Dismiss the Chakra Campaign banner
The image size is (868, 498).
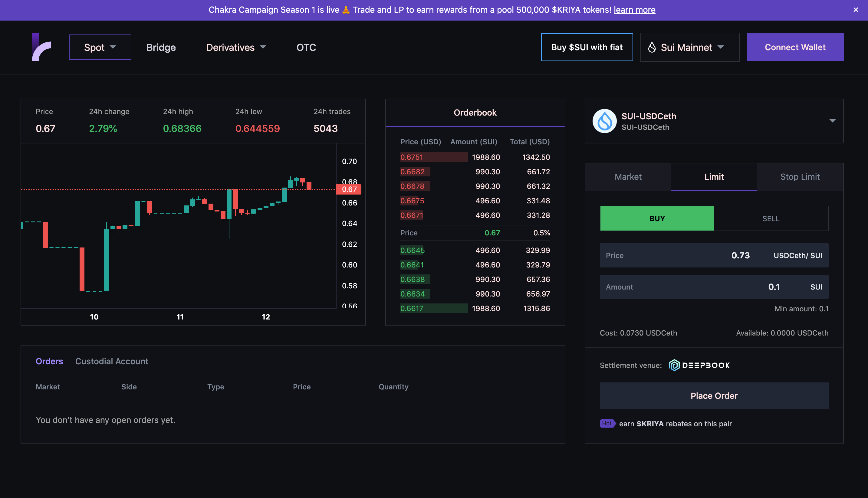tap(856, 10)
